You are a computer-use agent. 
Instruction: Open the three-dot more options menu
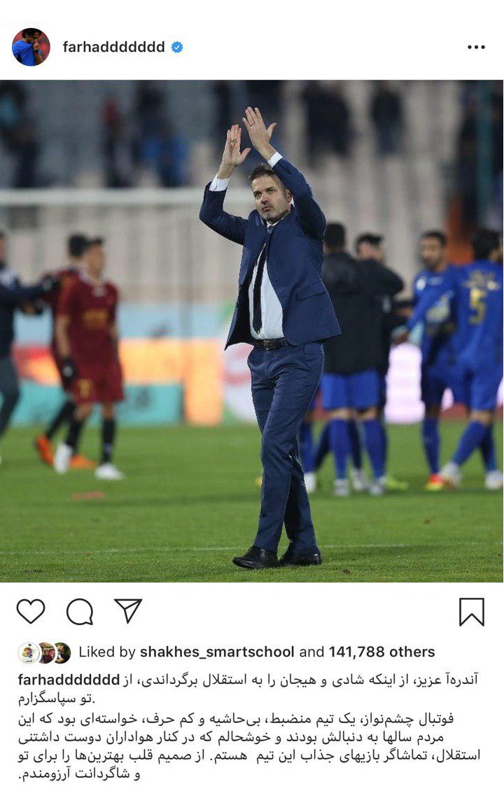point(476,47)
